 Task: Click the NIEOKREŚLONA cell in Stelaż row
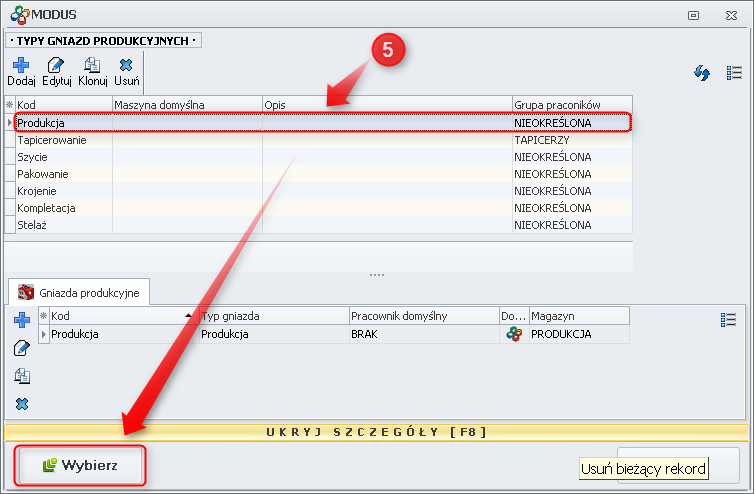[572, 225]
